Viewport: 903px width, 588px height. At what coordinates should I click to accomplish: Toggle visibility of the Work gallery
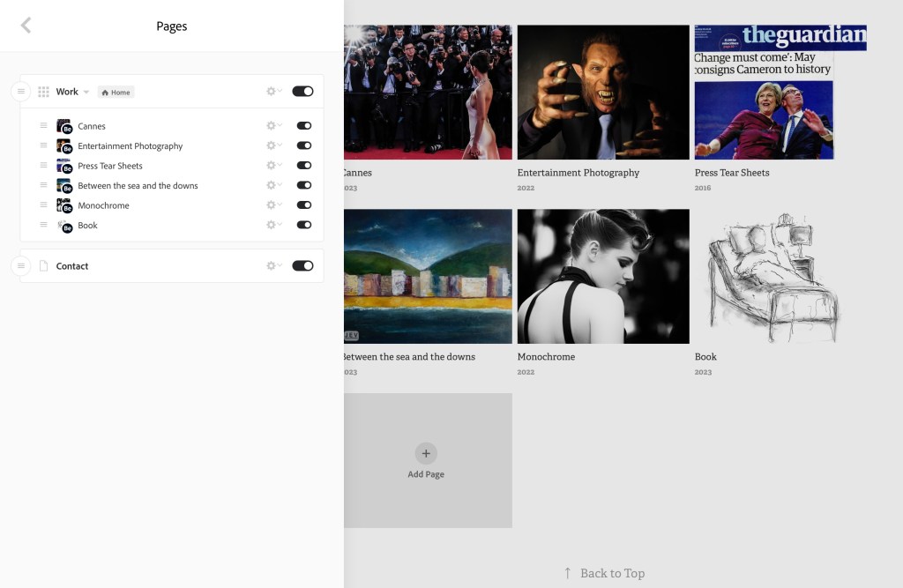[x=302, y=92]
